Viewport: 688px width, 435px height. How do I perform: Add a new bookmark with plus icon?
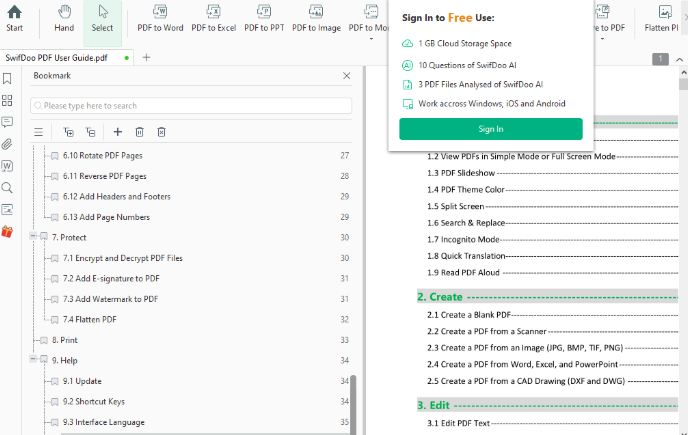pos(118,132)
